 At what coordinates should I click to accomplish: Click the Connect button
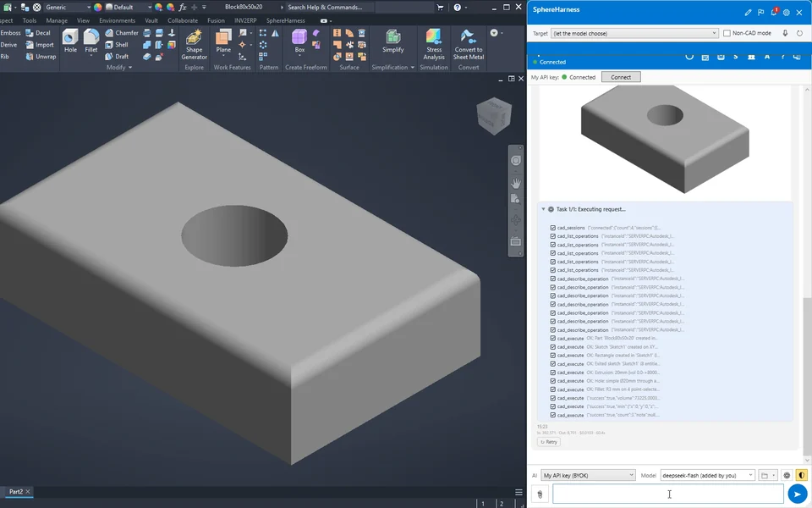[x=621, y=77]
